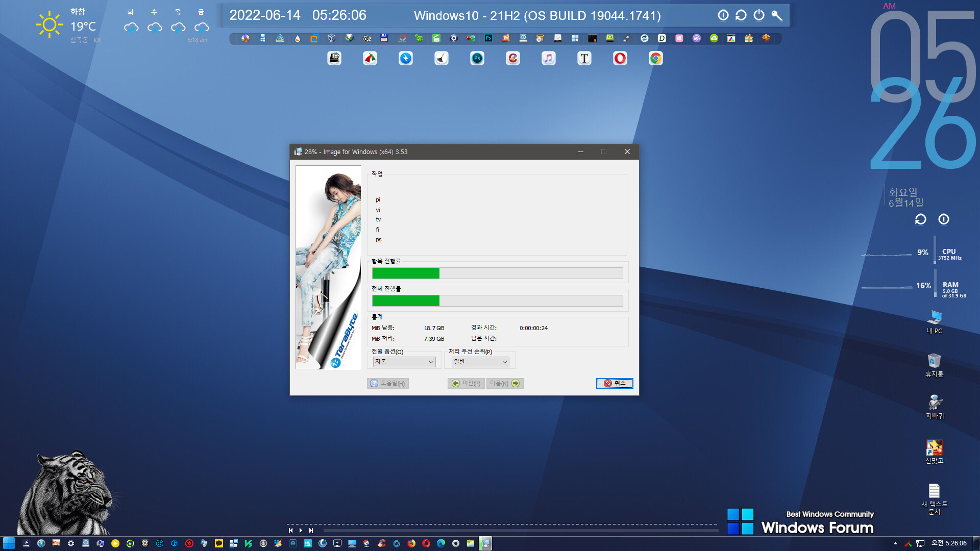Open the 신맞고 game shortcut

935,452
